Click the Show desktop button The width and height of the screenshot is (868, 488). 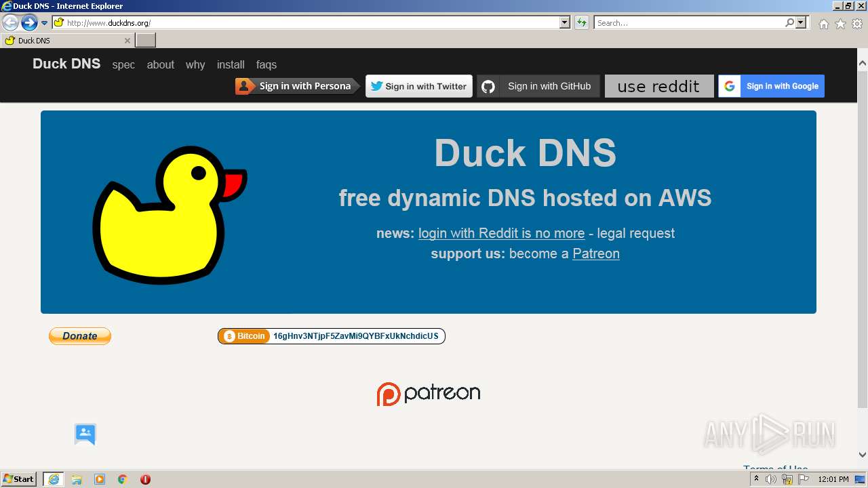coord(861,479)
